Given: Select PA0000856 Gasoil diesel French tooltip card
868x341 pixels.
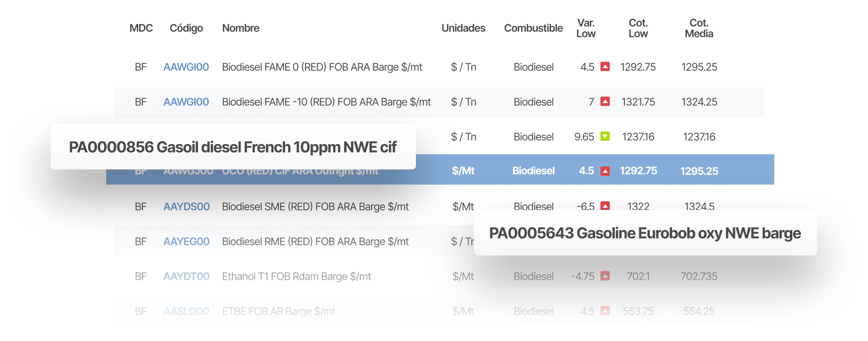Looking at the screenshot, I should (233, 147).
